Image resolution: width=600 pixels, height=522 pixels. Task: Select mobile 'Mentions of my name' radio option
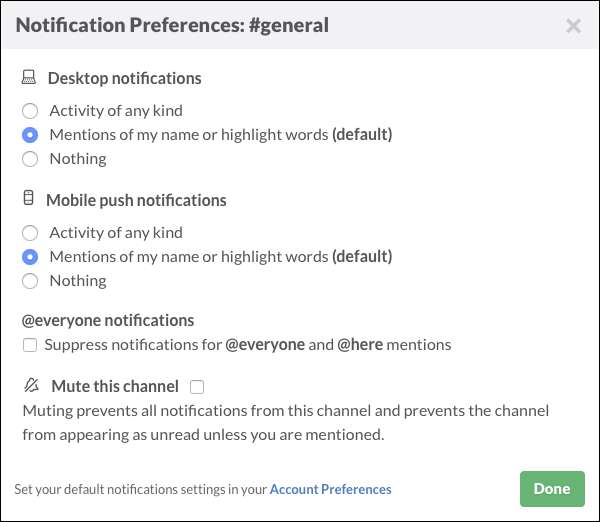point(30,256)
